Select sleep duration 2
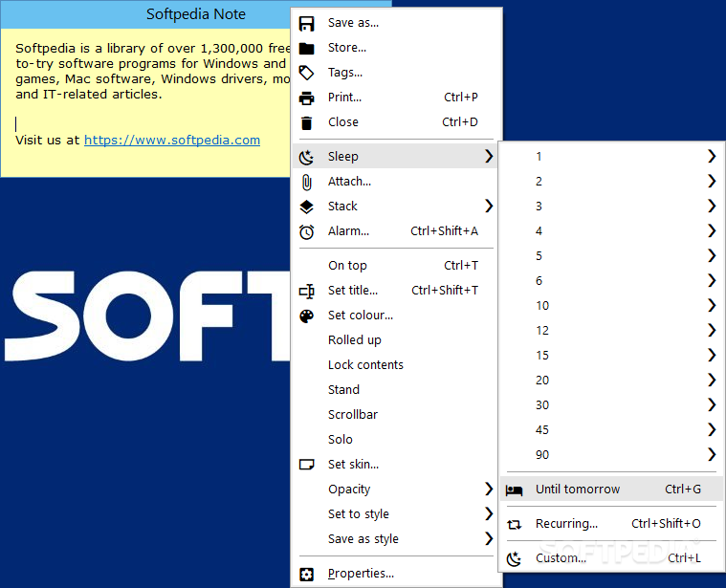Screen dimensions: 726x588 [611, 182]
